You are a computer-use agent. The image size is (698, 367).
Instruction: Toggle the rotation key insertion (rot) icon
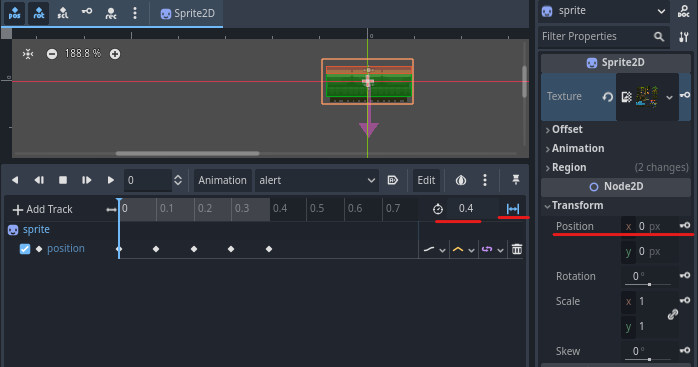pos(39,13)
